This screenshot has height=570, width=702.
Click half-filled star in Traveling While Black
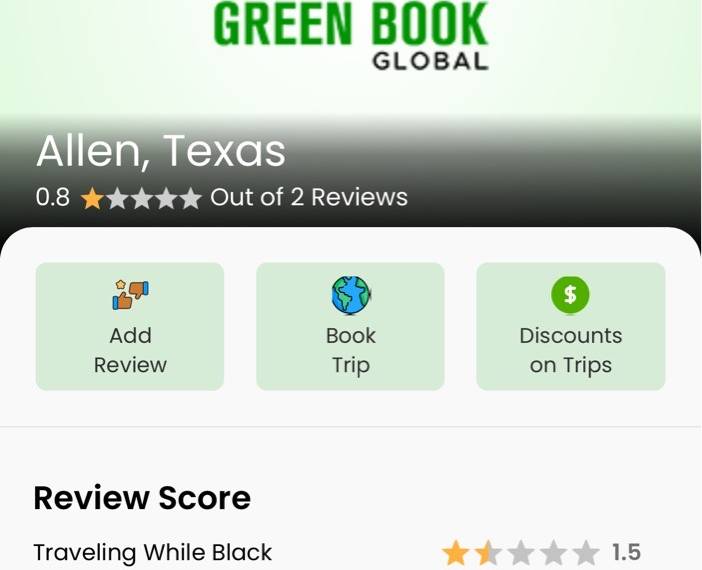tap(488, 553)
